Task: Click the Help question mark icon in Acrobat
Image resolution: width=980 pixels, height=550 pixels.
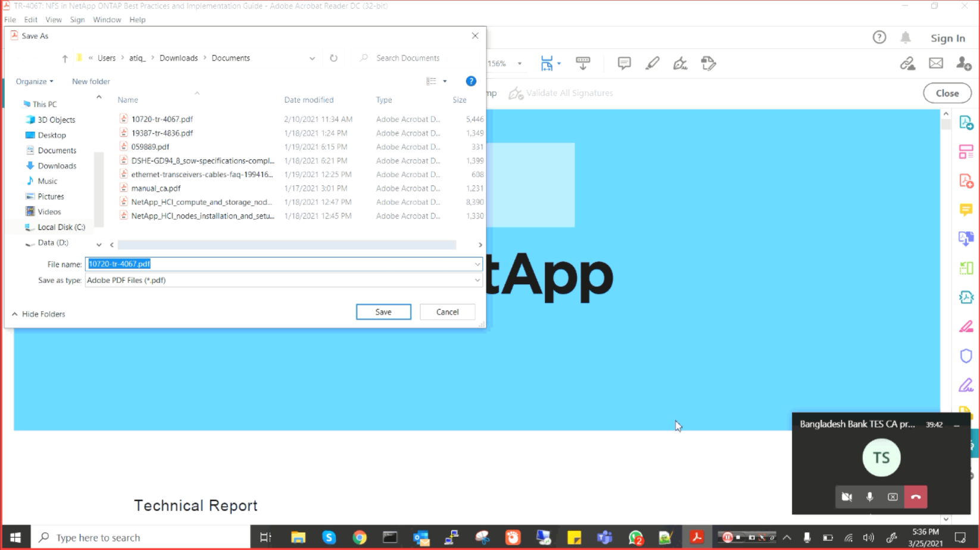Action: (879, 38)
